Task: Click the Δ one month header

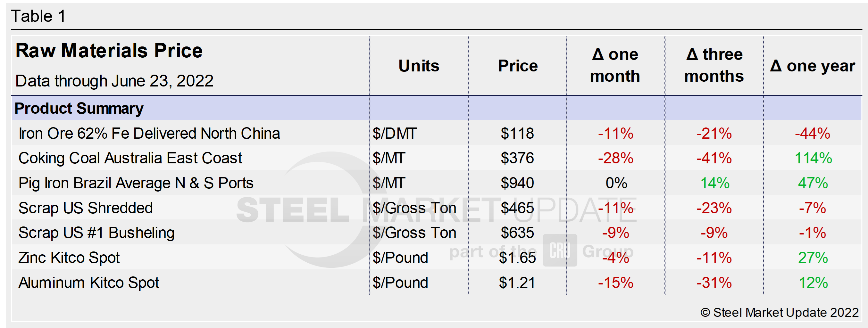Action: pyautogui.click(x=615, y=65)
